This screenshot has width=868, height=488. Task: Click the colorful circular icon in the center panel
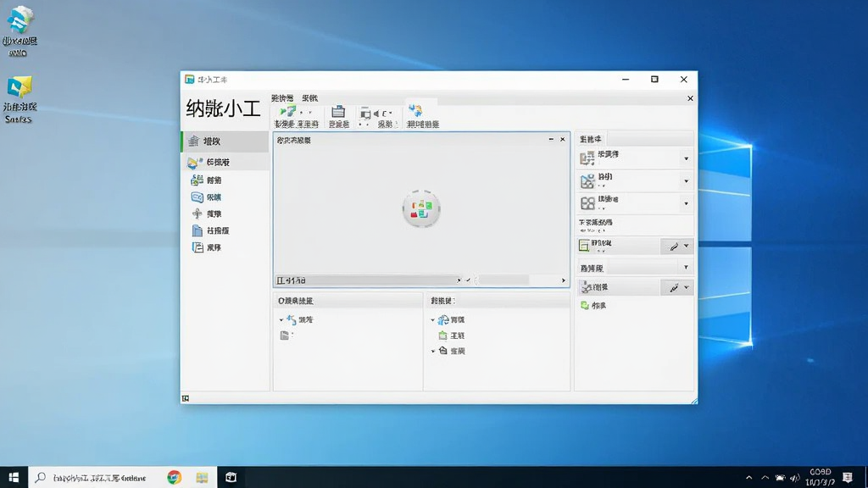coord(421,208)
